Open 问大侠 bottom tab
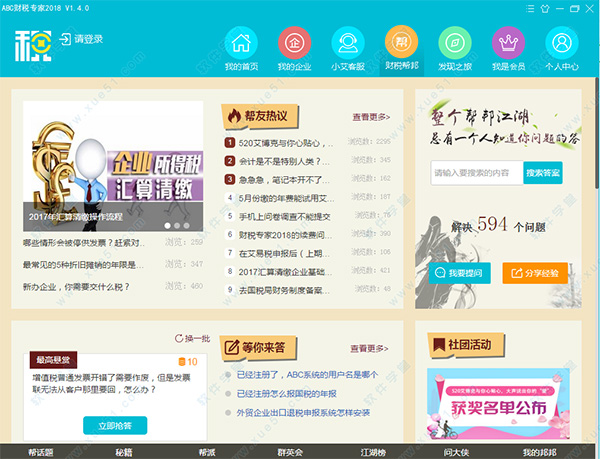 (x=456, y=452)
